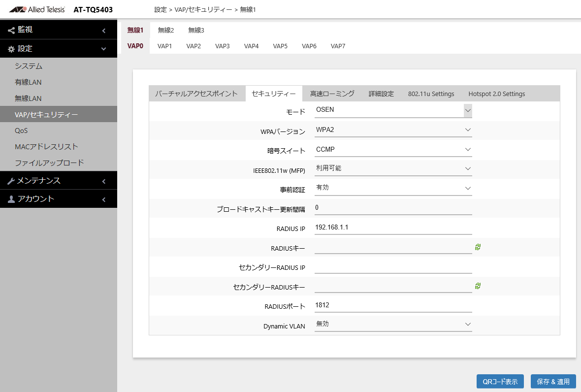Open the 高速ローミング tab
581x392 pixels.
tap(332, 94)
